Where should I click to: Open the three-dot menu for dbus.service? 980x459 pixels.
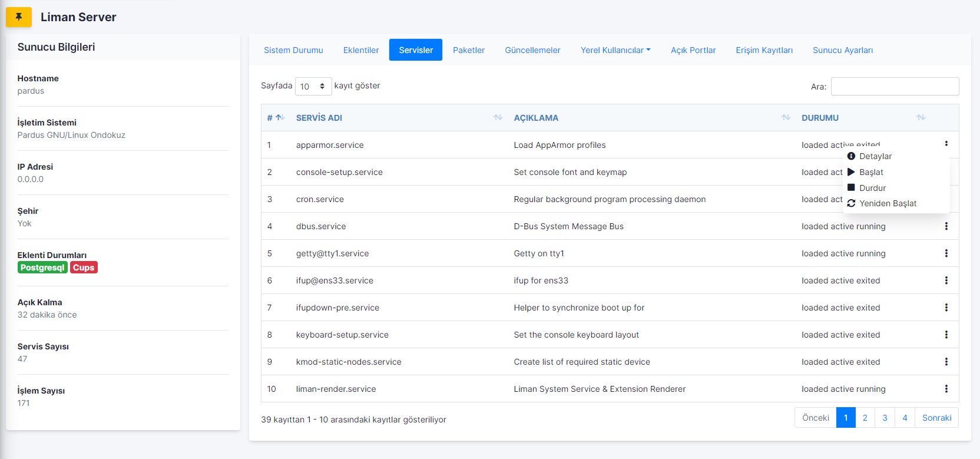[946, 226]
